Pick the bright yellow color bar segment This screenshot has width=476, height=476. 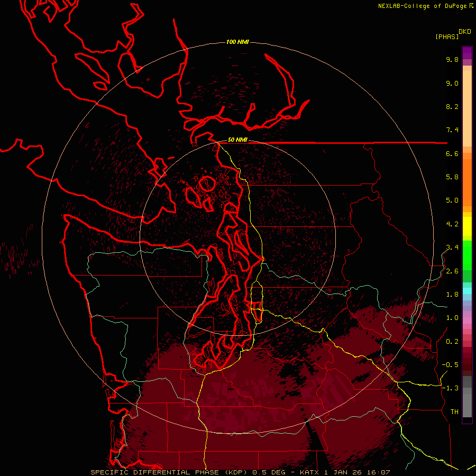click(467, 226)
